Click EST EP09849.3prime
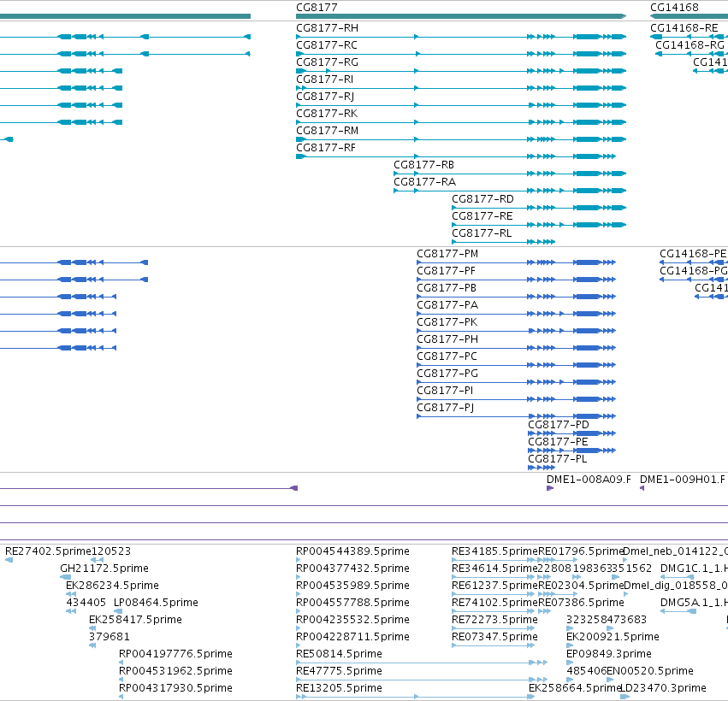Viewport: 728px width, 701px height. [609, 654]
